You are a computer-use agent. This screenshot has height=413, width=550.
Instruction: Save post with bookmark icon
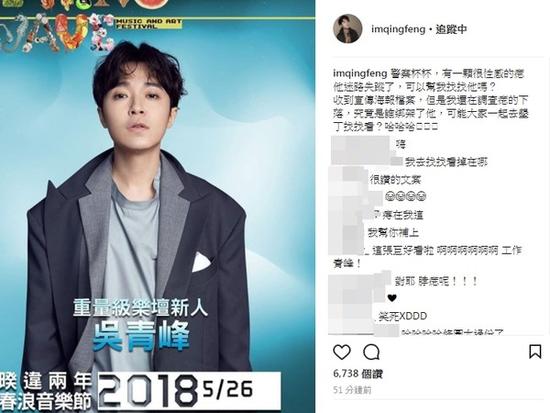pos(535,352)
